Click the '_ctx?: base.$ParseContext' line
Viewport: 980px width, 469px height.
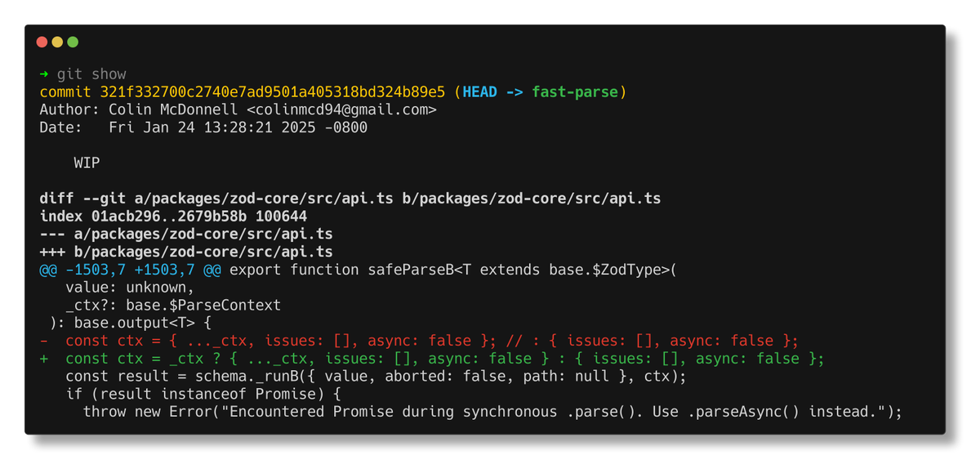coord(173,306)
